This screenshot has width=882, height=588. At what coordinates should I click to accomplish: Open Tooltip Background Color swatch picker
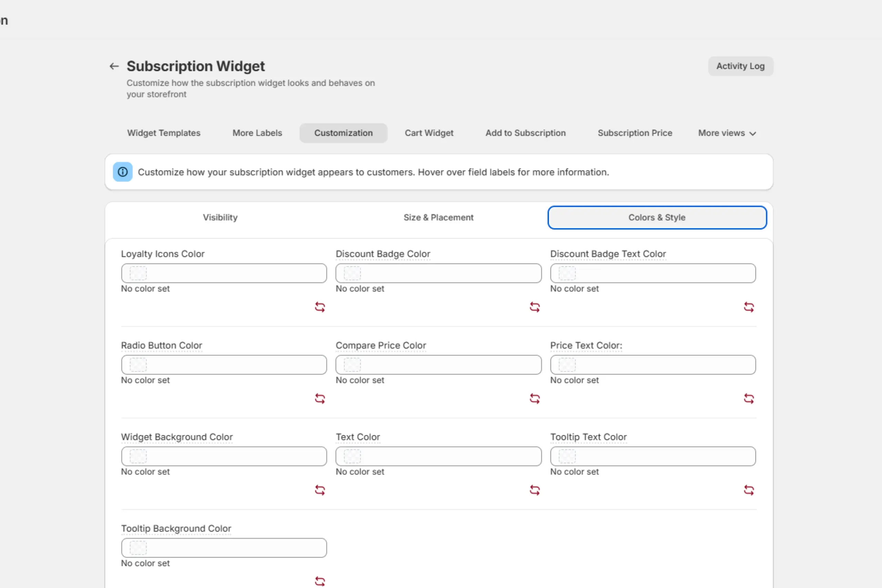[138, 548]
